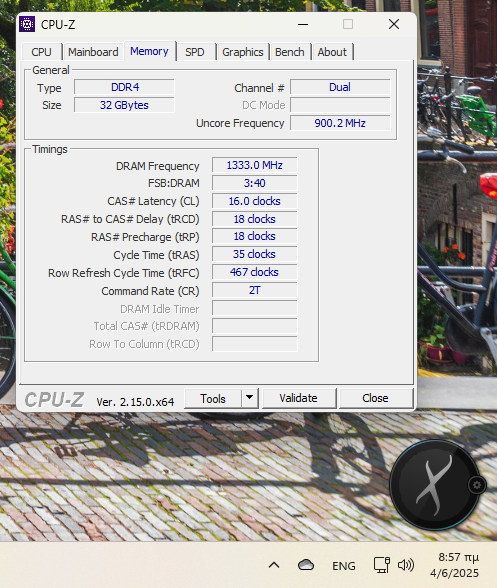
Task: Go to the Graphics tab
Action: [243, 52]
